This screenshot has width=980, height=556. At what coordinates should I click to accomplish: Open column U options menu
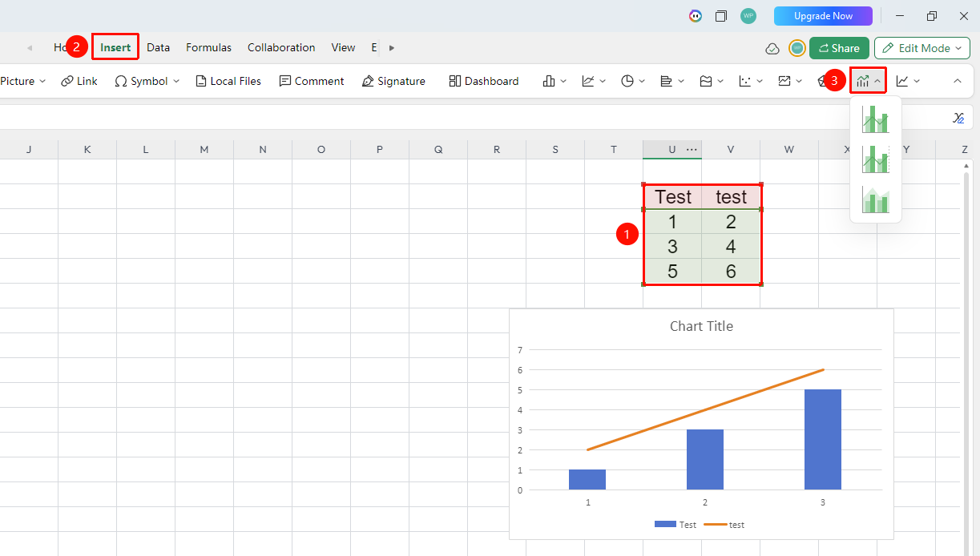(x=692, y=149)
